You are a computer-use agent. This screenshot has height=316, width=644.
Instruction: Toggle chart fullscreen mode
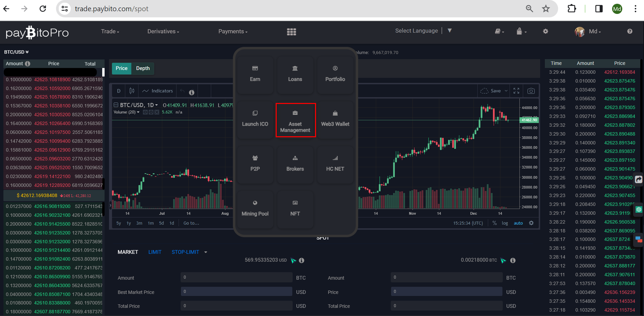516,91
